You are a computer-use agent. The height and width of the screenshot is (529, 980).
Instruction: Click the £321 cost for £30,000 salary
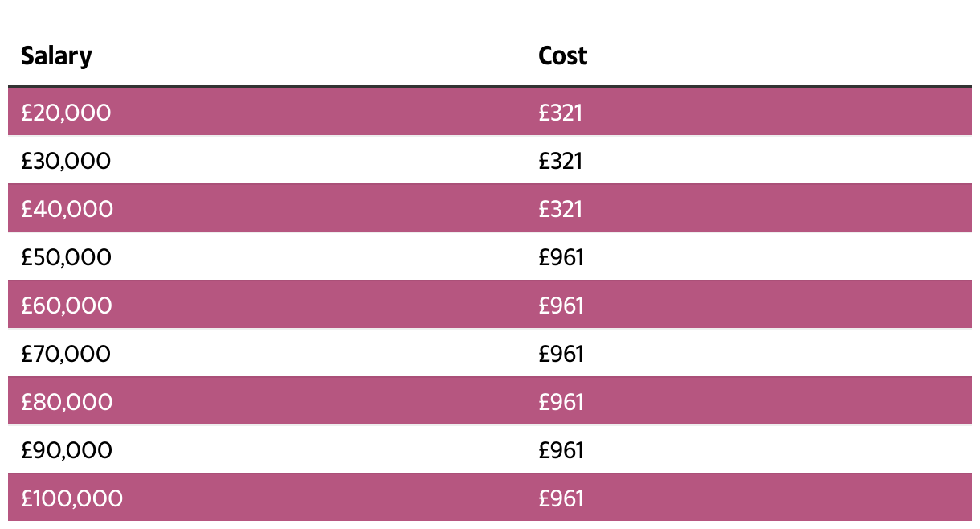tap(560, 161)
